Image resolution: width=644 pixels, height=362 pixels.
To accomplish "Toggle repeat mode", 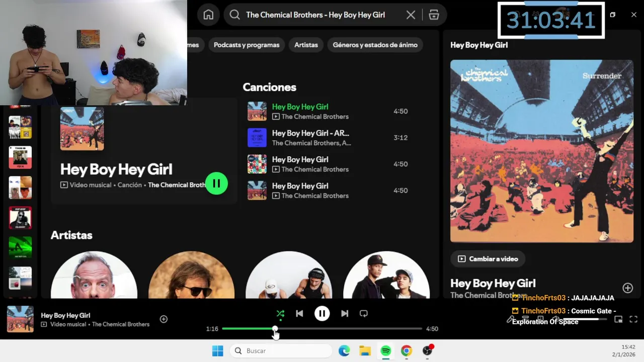I will (x=364, y=314).
